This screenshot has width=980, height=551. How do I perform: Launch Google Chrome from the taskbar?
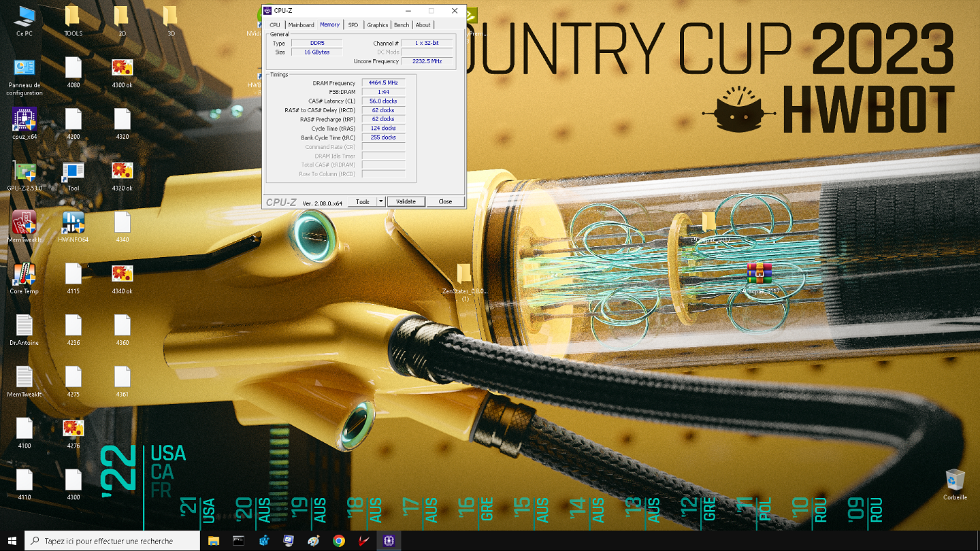tap(339, 541)
